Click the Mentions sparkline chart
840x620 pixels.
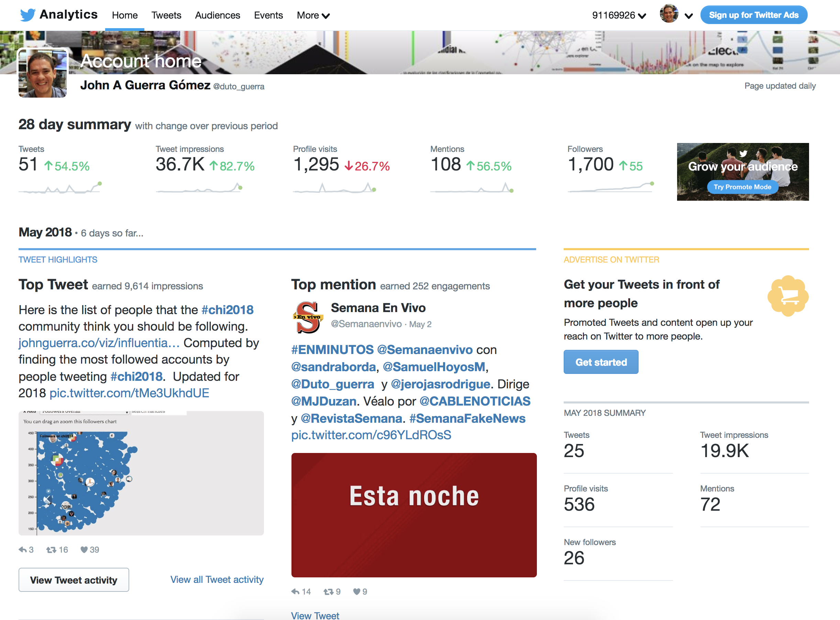[472, 187]
